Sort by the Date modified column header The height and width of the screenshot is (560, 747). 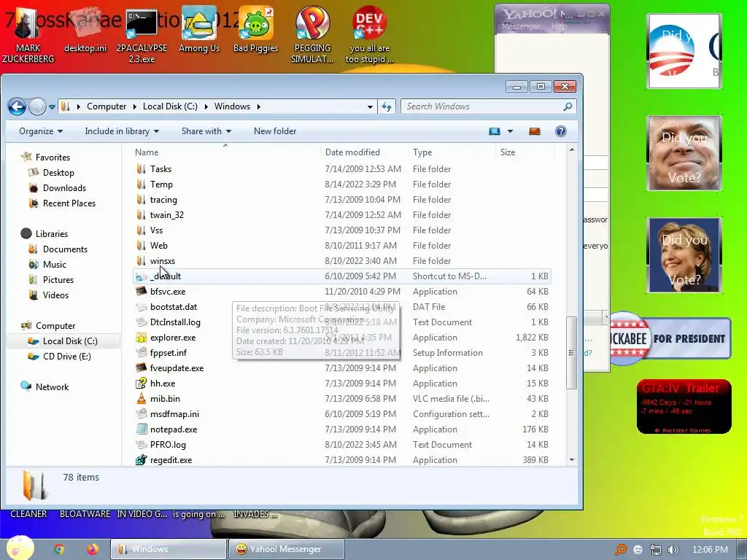[365, 152]
